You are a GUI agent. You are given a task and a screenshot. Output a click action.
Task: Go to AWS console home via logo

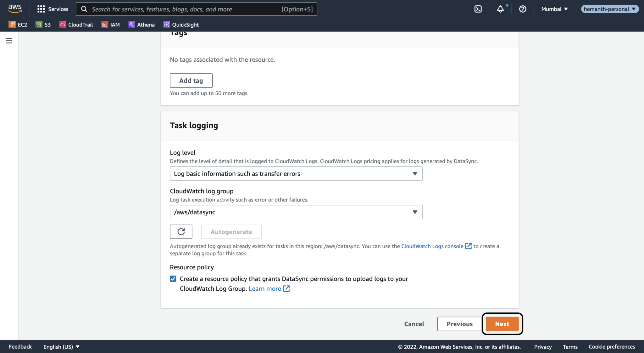click(x=15, y=9)
